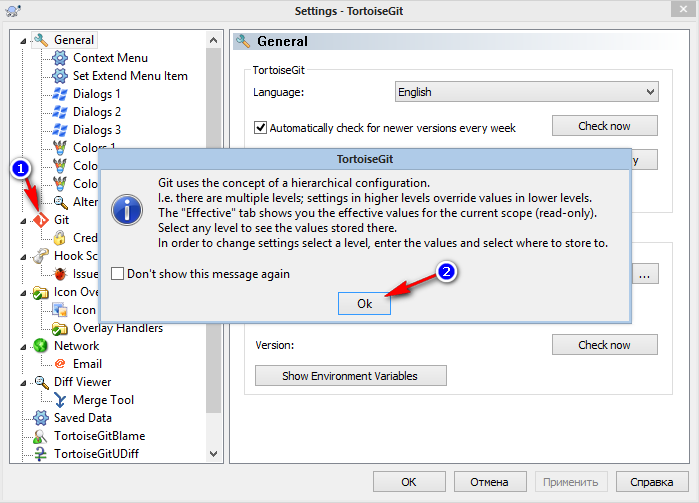
Task: Click Show Environment Variables button
Action: [350, 376]
